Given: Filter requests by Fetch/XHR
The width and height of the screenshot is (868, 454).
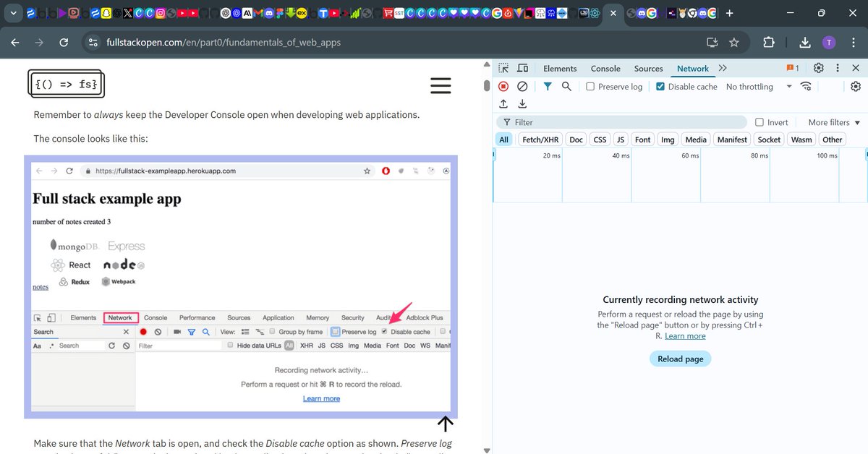Looking at the screenshot, I should tap(540, 140).
